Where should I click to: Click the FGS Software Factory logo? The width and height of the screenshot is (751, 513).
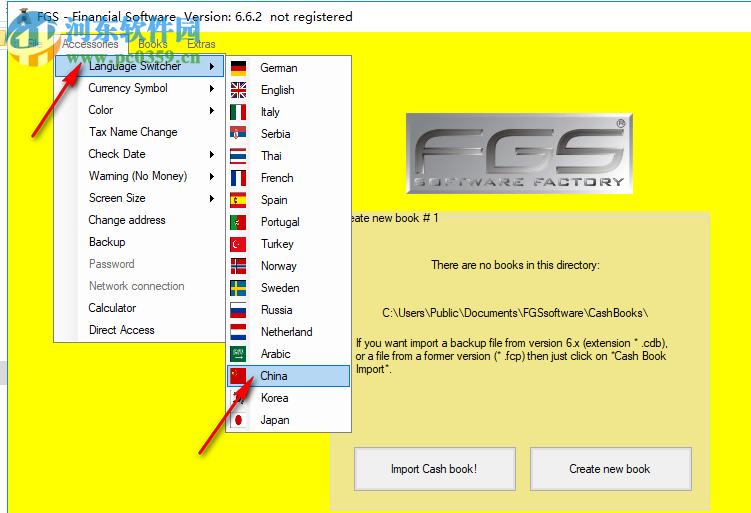519,154
